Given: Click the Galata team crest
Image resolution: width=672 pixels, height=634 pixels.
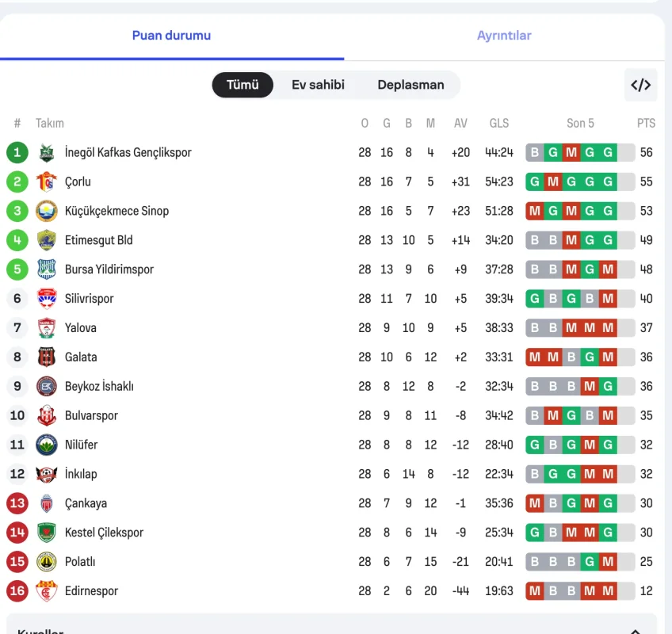Looking at the screenshot, I should coord(47,357).
